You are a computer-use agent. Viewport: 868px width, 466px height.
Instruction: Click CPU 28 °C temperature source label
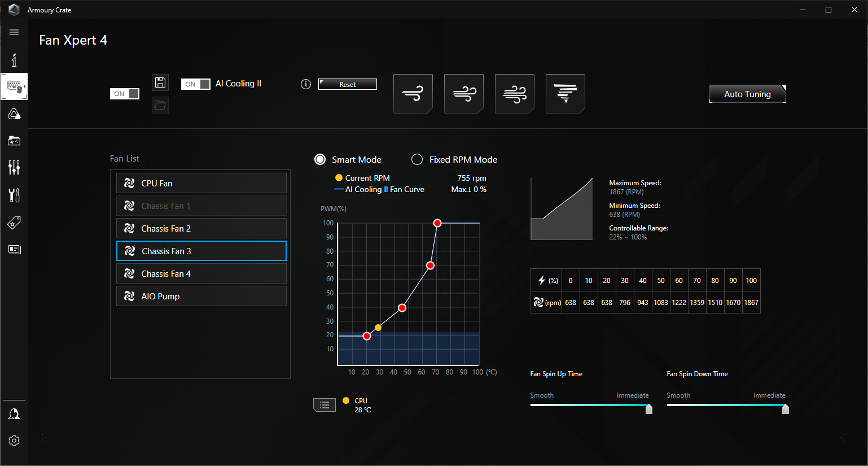click(362, 405)
